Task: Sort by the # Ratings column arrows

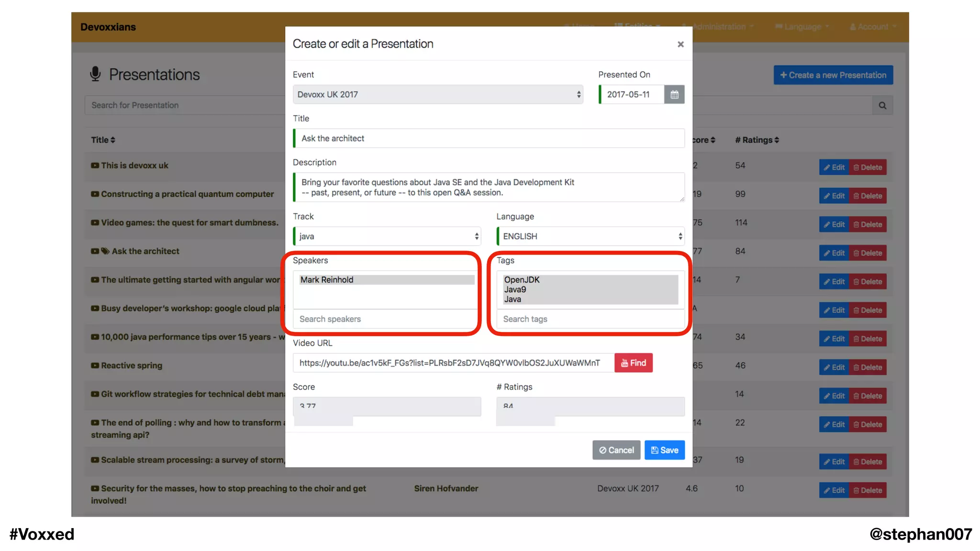Action: (x=777, y=140)
